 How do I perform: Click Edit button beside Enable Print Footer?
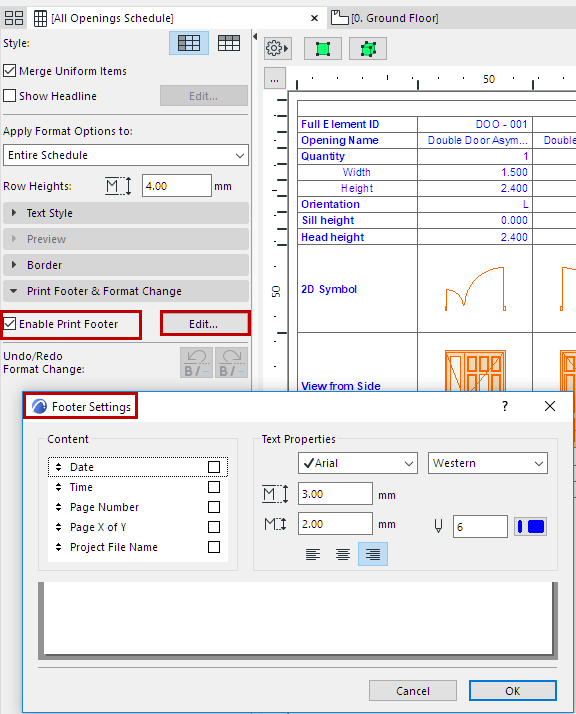(x=204, y=324)
